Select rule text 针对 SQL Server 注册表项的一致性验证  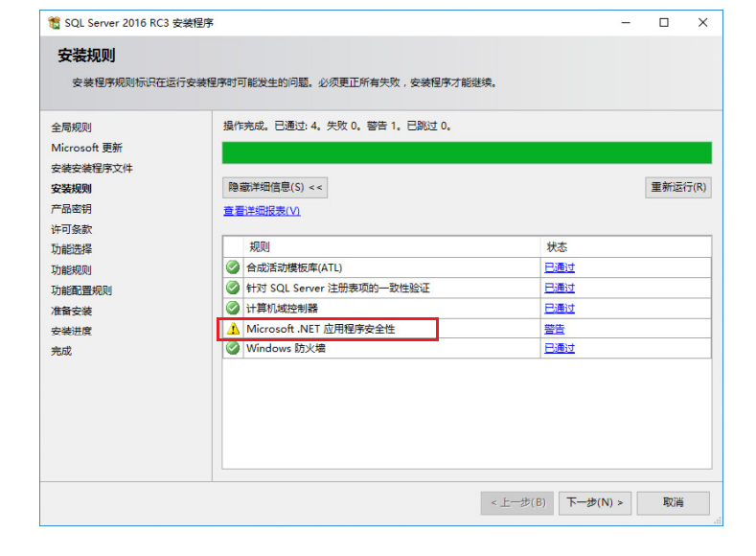(x=337, y=288)
